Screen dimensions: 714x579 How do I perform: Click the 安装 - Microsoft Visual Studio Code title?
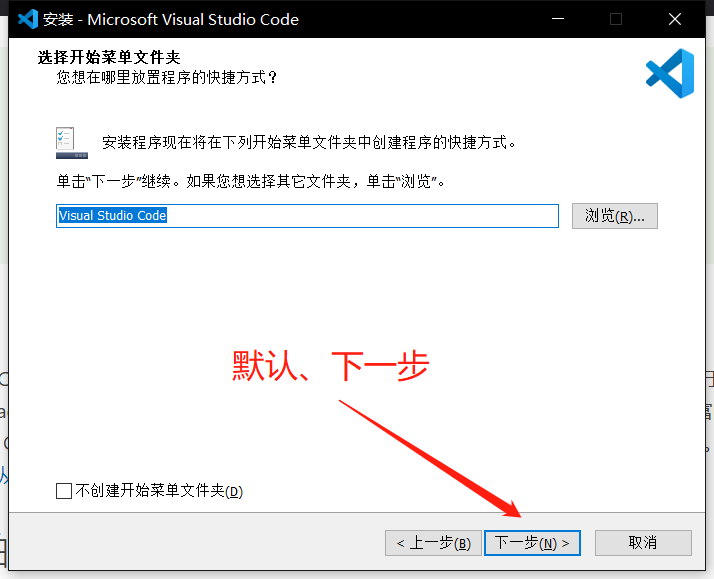pos(171,20)
